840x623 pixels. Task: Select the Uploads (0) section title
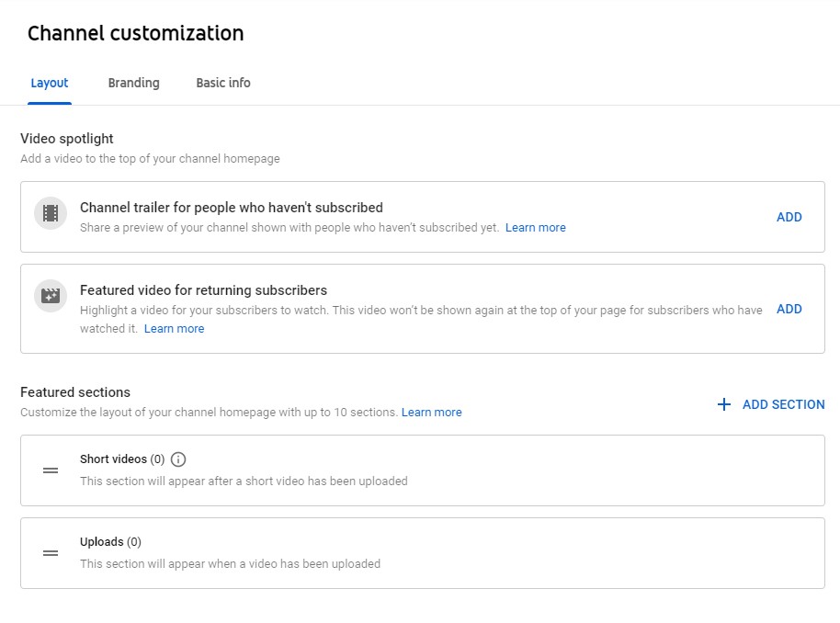tap(110, 542)
